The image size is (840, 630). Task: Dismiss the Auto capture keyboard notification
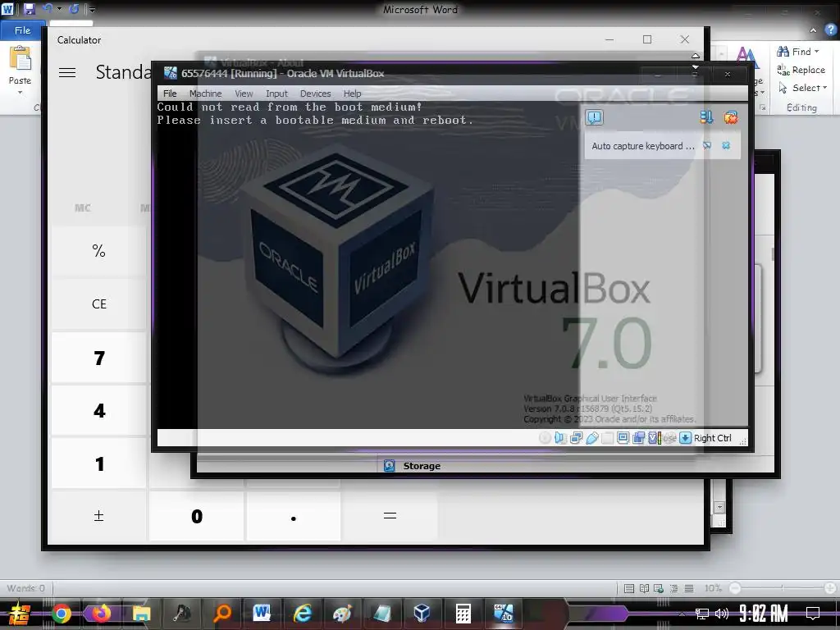tap(726, 146)
